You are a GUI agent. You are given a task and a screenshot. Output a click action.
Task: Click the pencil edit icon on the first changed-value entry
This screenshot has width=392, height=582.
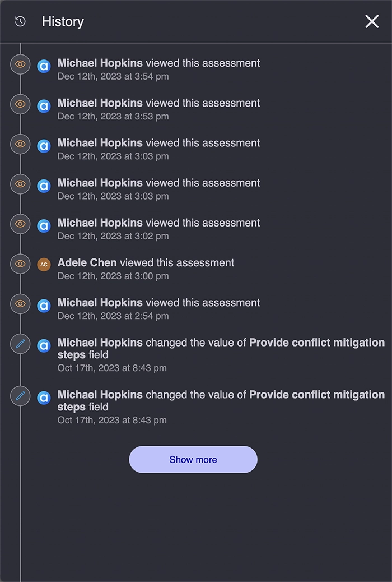(x=20, y=344)
